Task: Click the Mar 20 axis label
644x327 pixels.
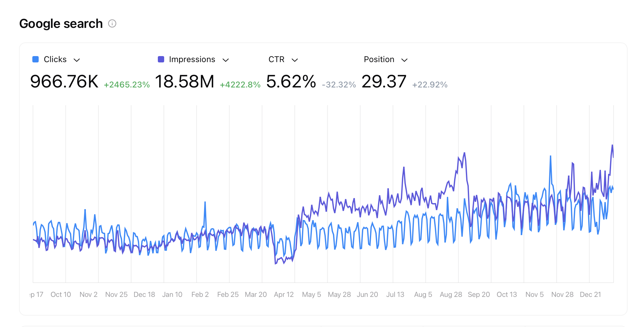Action: 256,294
